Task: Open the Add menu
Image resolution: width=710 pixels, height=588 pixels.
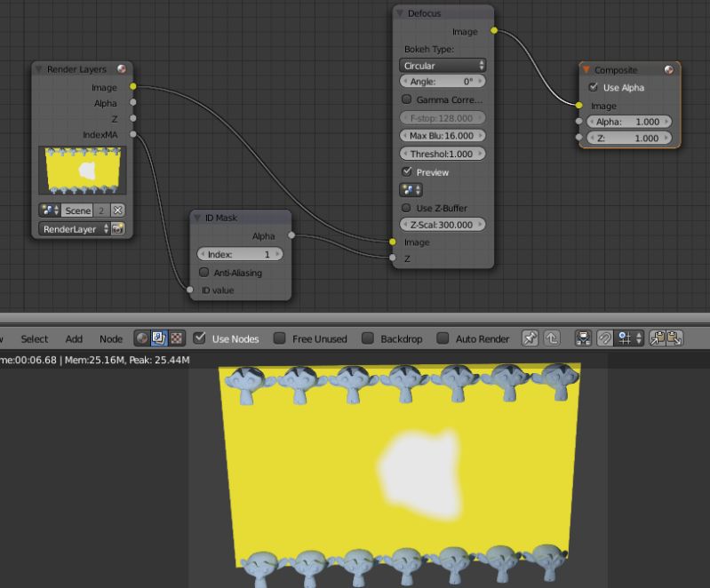Action: tap(74, 339)
